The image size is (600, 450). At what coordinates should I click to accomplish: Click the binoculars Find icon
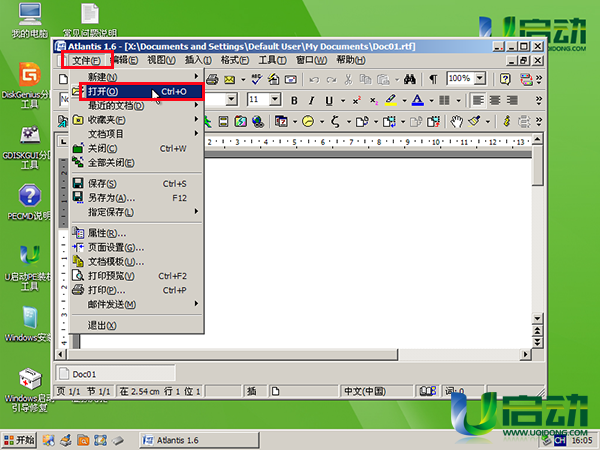[x=410, y=79]
